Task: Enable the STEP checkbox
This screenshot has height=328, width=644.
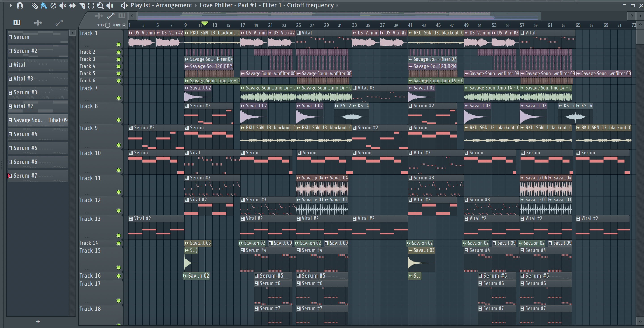Action: tap(108, 25)
